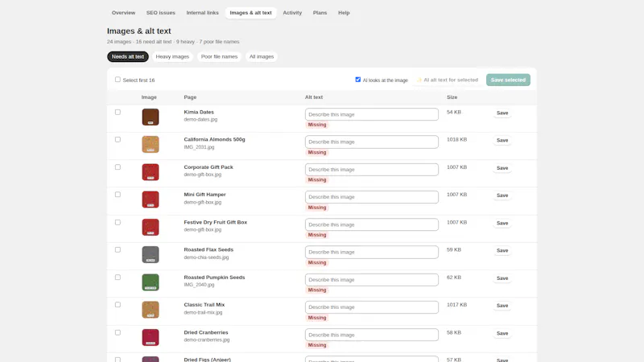Toggle AI looks at the image checkbox
The height and width of the screenshot is (362, 644).
(358, 80)
